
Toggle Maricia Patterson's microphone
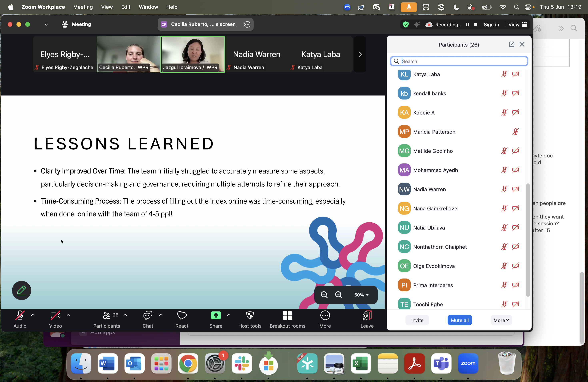pos(515,131)
